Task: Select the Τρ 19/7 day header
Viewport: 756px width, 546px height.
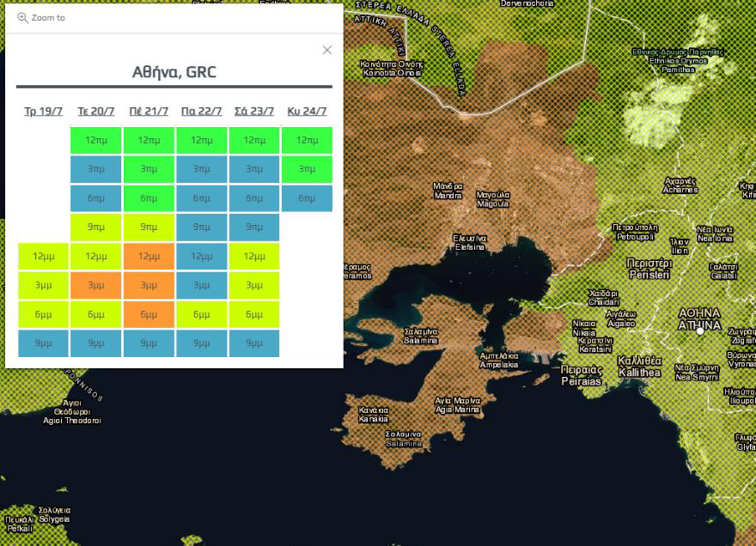Action: pyautogui.click(x=43, y=112)
